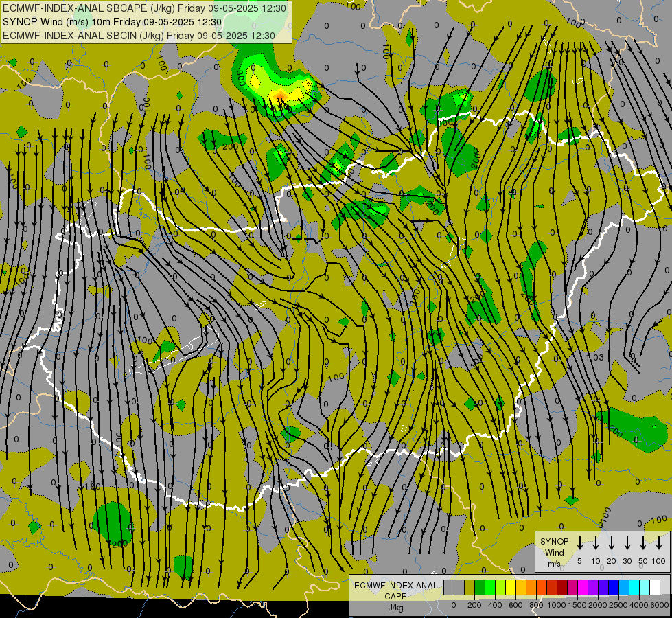The width and height of the screenshot is (672, 618).
Task: Click the '20' label in wind legend
Action: (612, 561)
